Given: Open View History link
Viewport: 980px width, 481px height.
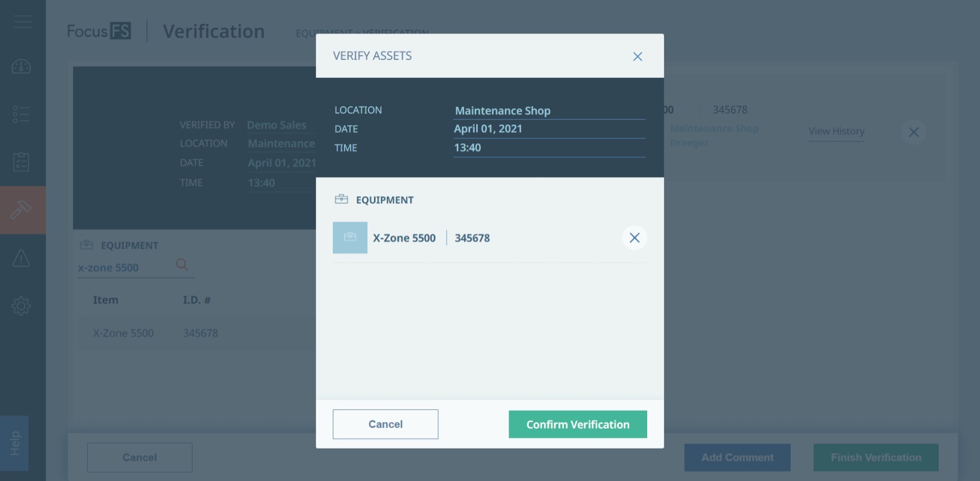Looking at the screenshot, I should point(836,131).
